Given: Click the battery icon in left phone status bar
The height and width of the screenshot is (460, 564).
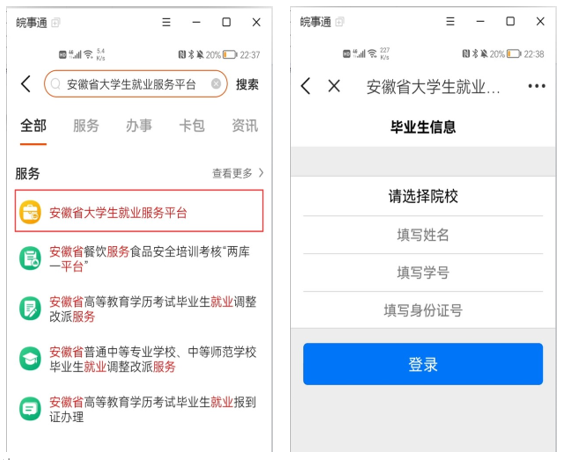Looking at the screenshot, I should 230,55.
